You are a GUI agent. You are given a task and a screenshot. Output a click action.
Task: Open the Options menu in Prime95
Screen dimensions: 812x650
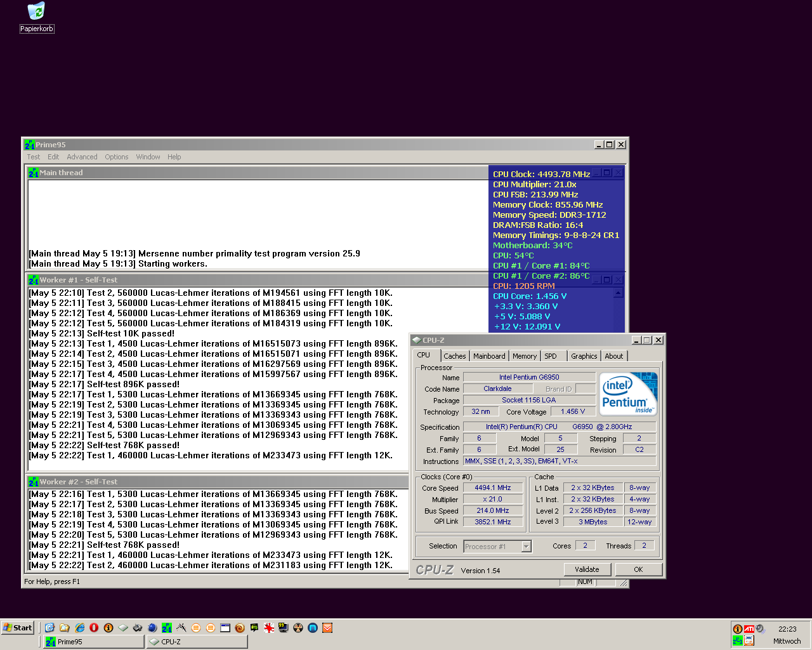coord(117,157)
